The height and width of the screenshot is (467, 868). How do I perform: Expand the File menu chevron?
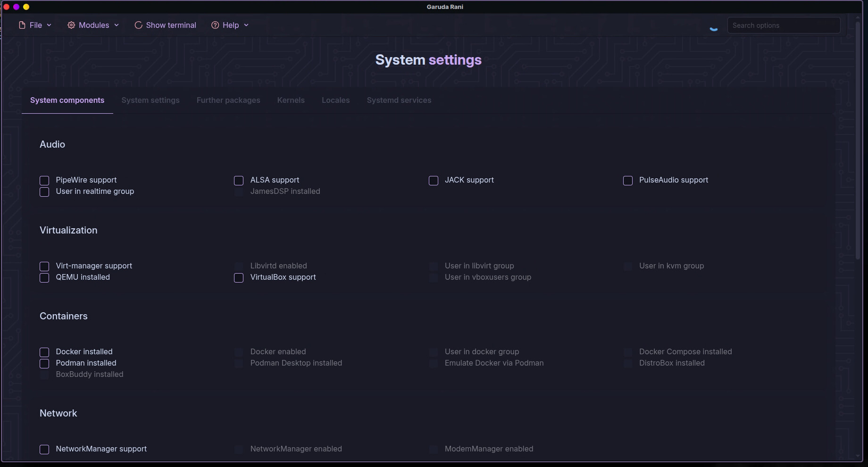point(49,25)
